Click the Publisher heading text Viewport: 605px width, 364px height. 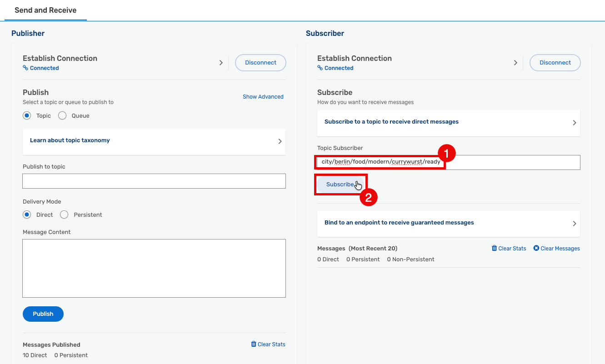coord(28,33)
